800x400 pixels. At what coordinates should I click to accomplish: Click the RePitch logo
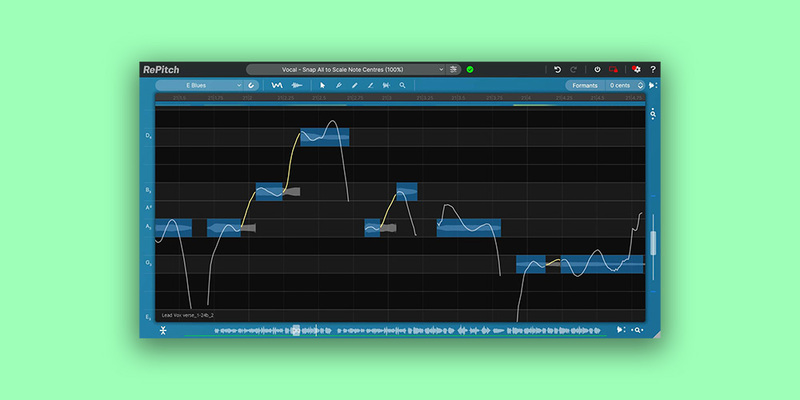click(161, 70)
